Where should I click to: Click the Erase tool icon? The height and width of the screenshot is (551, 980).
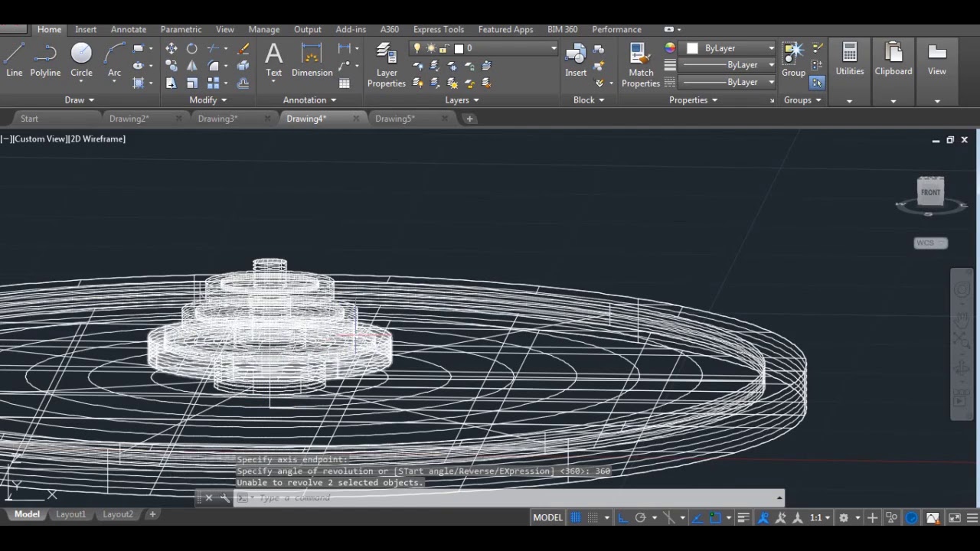[243, 48]
